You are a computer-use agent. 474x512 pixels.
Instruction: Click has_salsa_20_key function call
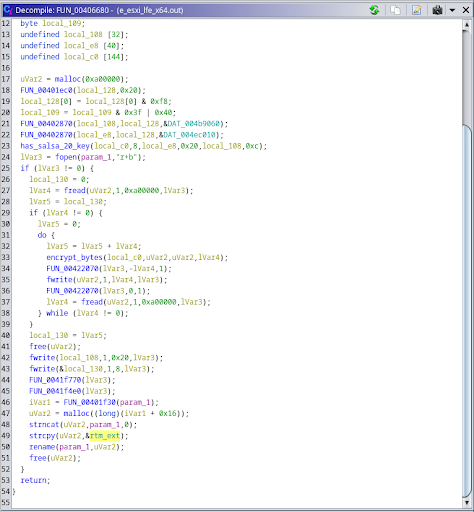coord(55,146)
